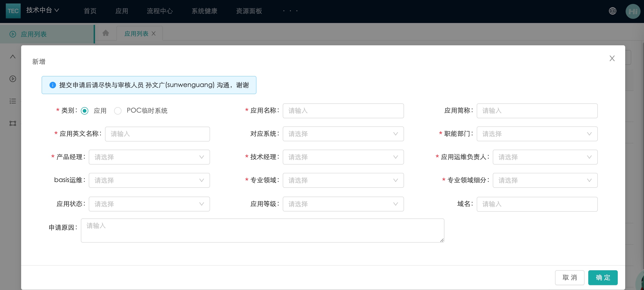Close the 新增 dialog with X
Image resolution: width=644 pixels, height=290 pixels.
(612, 58)
